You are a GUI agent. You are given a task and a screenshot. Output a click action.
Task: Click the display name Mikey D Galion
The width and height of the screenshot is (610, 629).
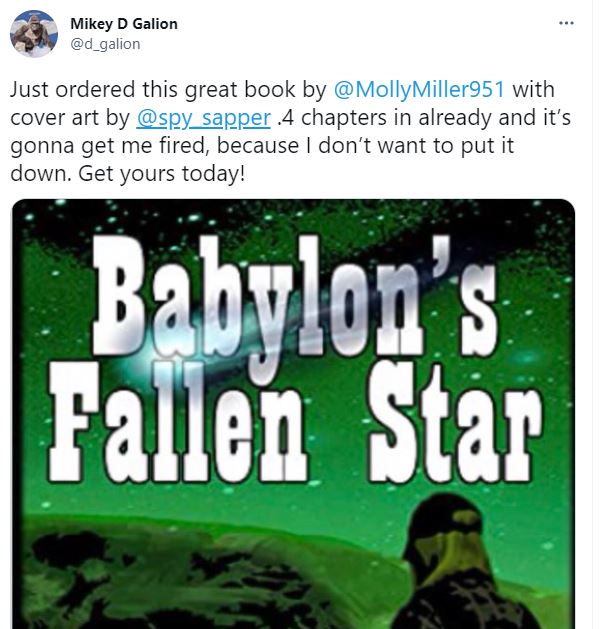pos(124,24)
